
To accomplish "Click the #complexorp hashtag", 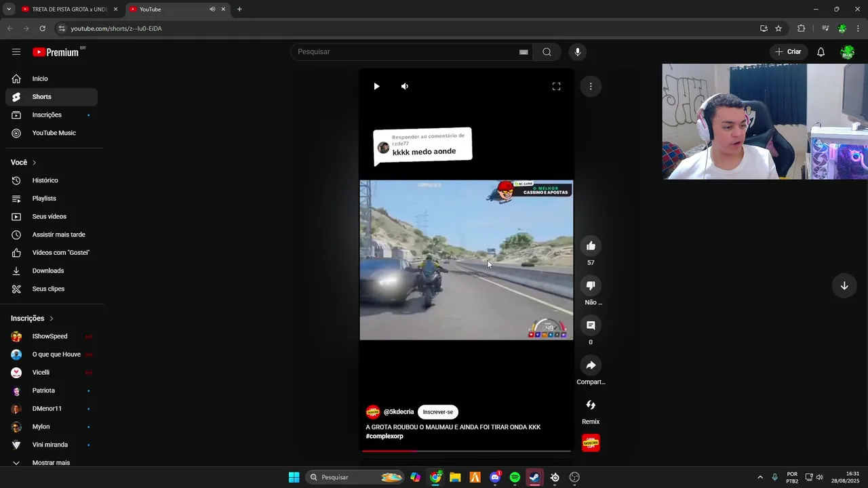I will [x=384, y=436].
